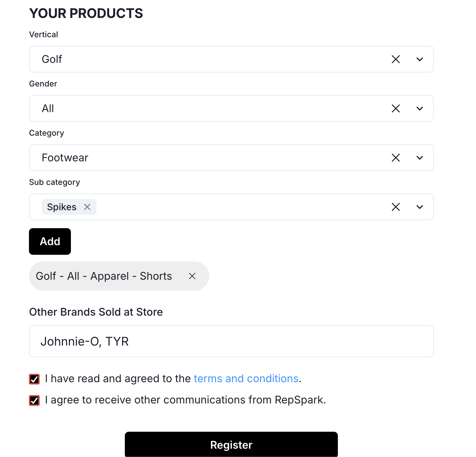Expand the Vertical dropdown
The width and height of the screenshot is (476, 457).
tap(419, 59)
